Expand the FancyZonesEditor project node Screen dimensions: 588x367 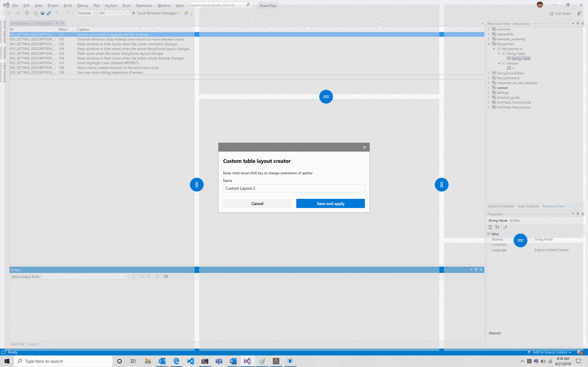(488, 73)
